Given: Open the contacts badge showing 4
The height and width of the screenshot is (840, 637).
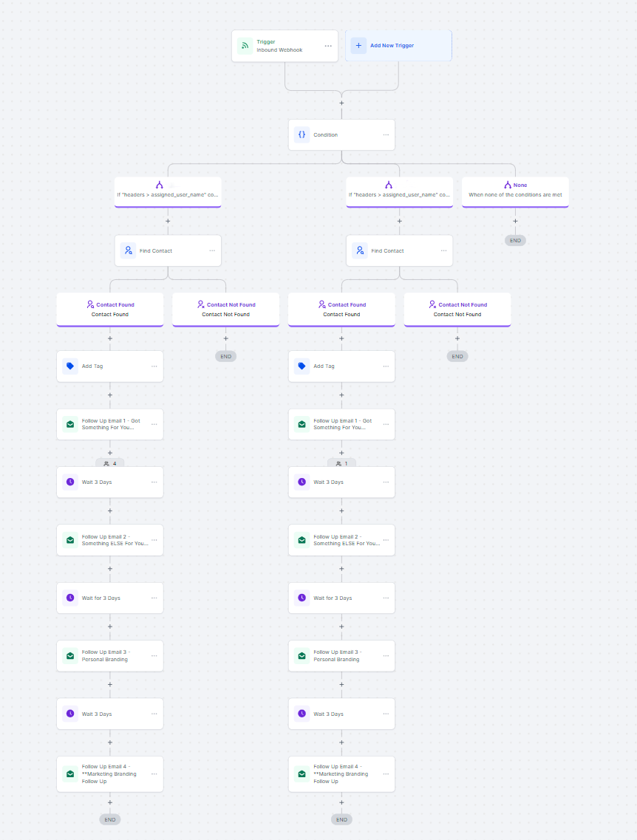Looking at the screenshot, I should coord(110,463).
